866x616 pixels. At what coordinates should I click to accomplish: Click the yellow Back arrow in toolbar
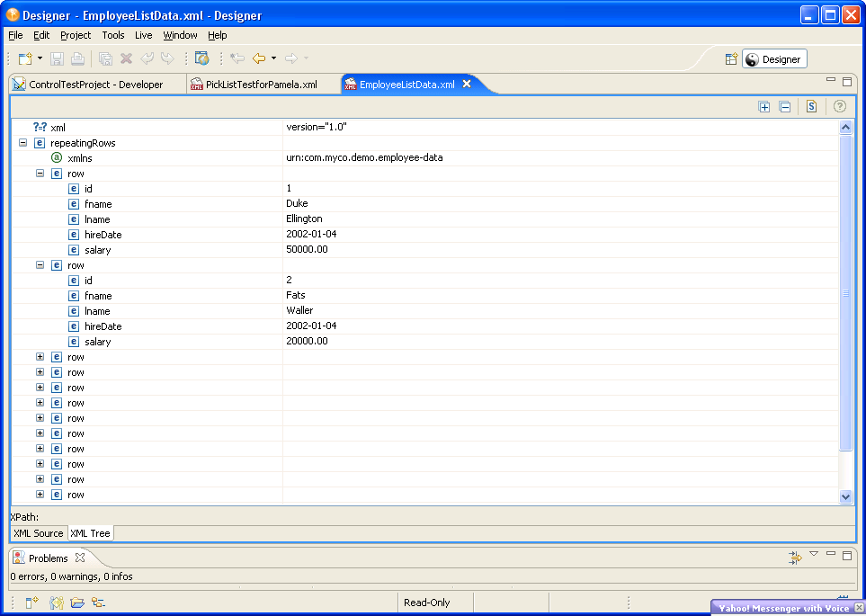[x=259, y=58]
